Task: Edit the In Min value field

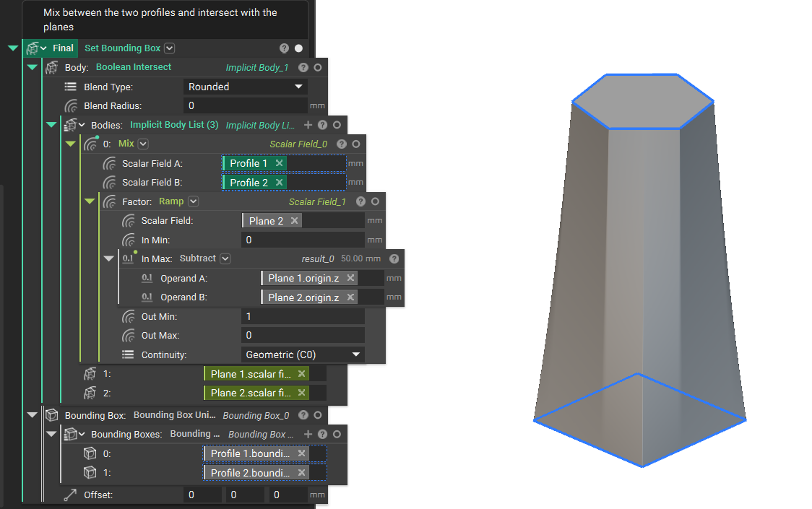Action: point(303,240)
